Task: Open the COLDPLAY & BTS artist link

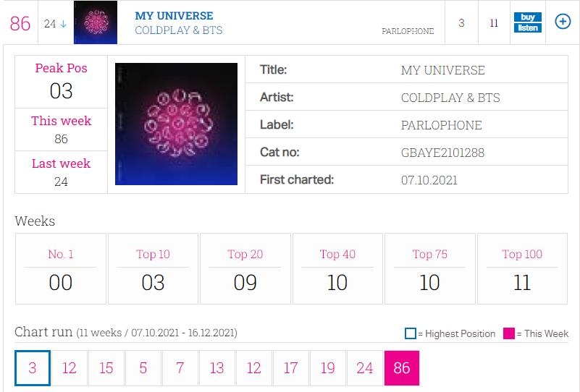Action: click(178, 30)
